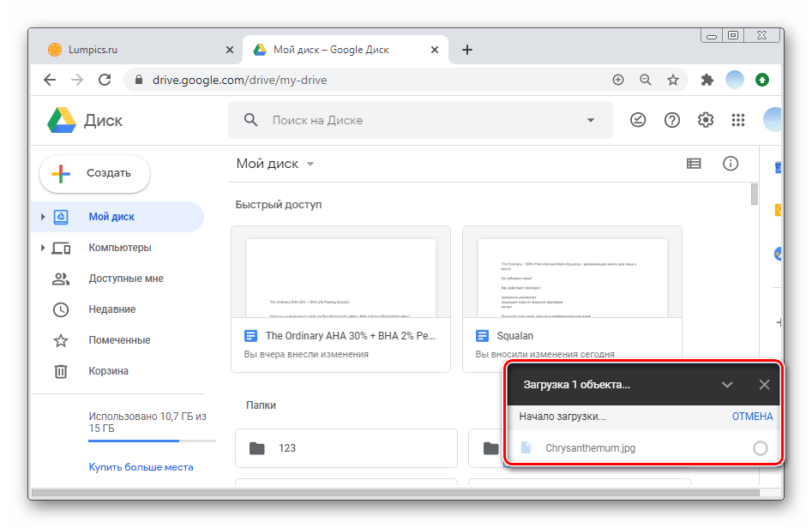Open the 123 folder
The width and height of the screenshot is (812, 528).
point(346,448)
